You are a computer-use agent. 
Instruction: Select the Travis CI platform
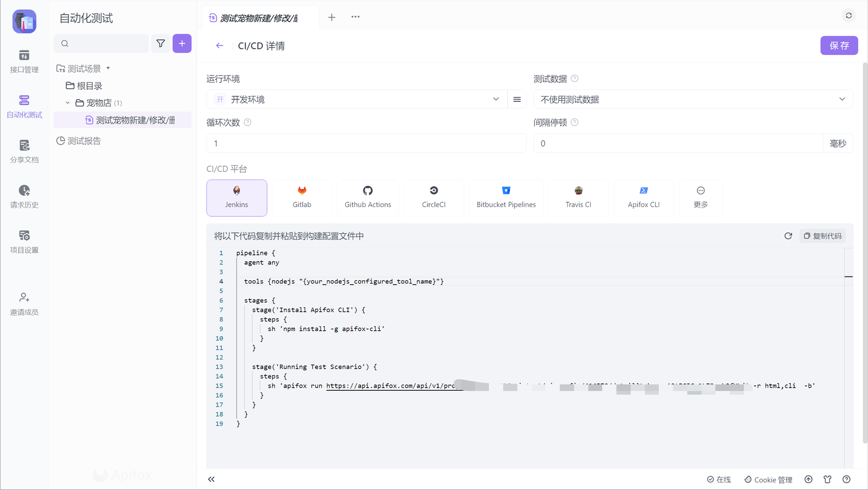[578, 198]
